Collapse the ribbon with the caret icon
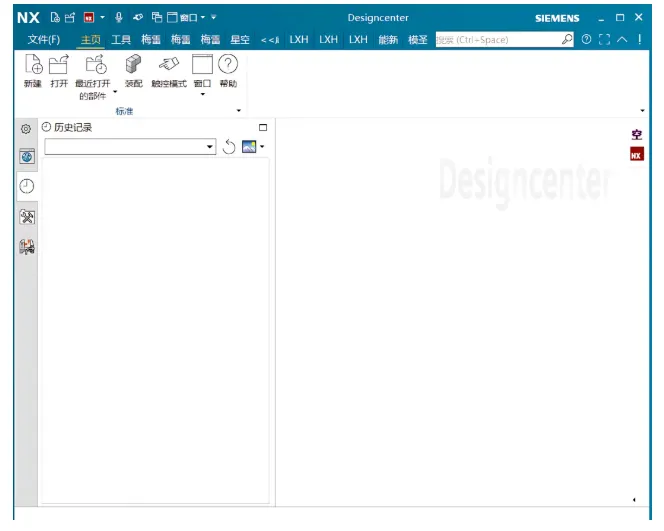Screen dimensions: 664x531 pyautogui.click(x=622, y=39)
